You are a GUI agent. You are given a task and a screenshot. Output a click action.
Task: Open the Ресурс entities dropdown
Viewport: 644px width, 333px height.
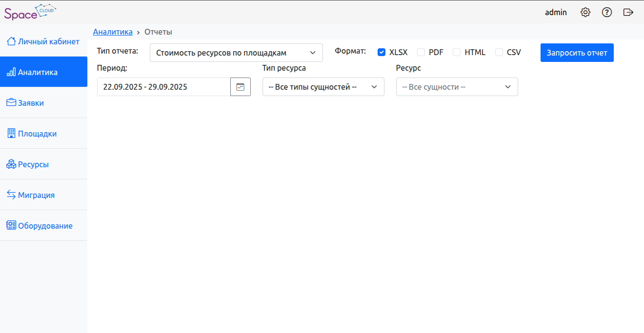tap(457, 87)
